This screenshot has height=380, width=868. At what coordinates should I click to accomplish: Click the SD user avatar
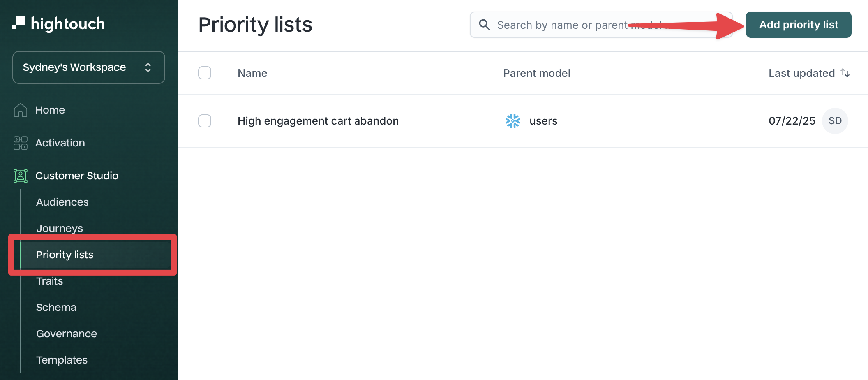coord(835,121)
